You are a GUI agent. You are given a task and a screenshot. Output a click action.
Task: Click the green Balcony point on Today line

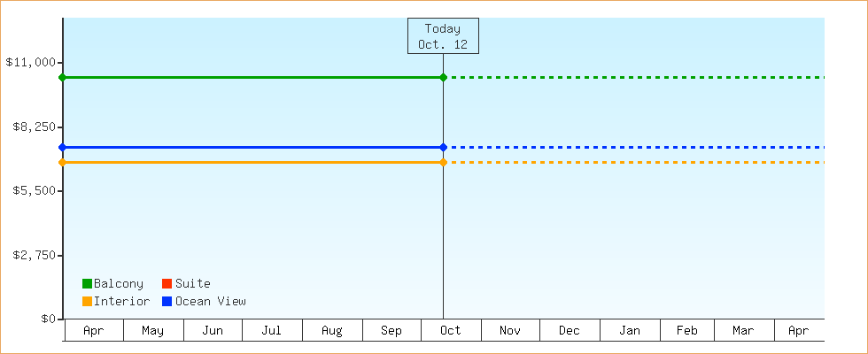click(x=443, y=78)
